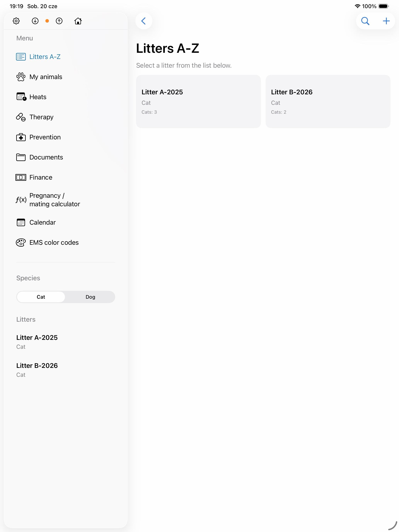The width and height of the screenshot is (399, 532).
Task: Tap the EMS color palette icon
Action: [x=21, y=242]
